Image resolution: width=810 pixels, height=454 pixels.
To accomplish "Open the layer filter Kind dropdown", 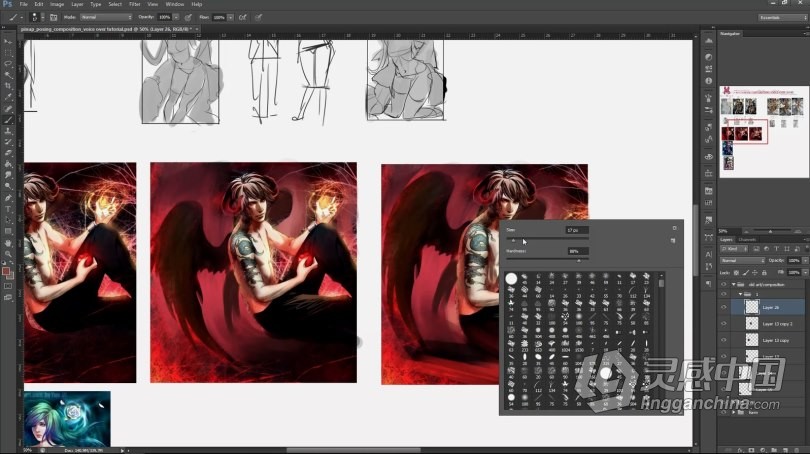I will (735, 249).
